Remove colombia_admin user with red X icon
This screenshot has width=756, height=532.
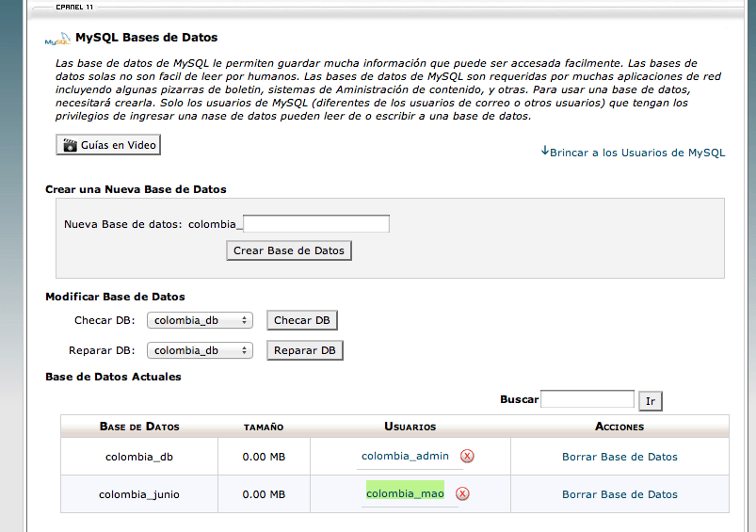point(467,456)
